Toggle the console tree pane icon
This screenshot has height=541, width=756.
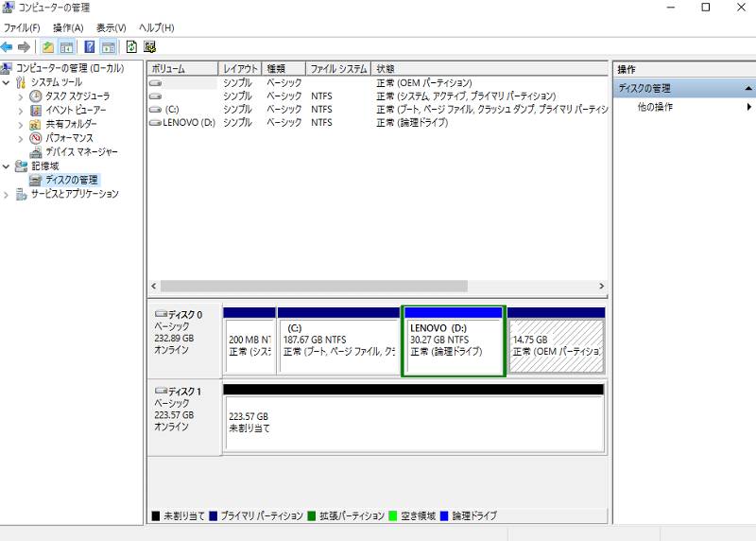66,46
